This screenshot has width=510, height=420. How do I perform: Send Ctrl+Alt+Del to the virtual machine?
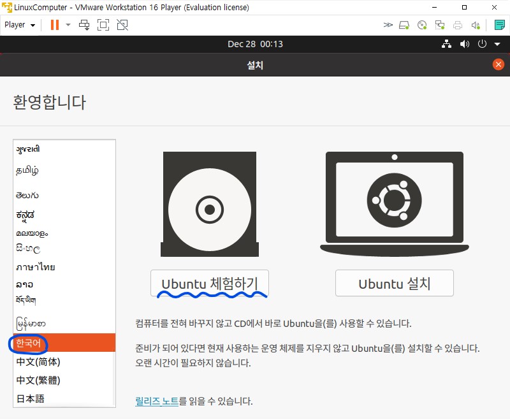84,25
